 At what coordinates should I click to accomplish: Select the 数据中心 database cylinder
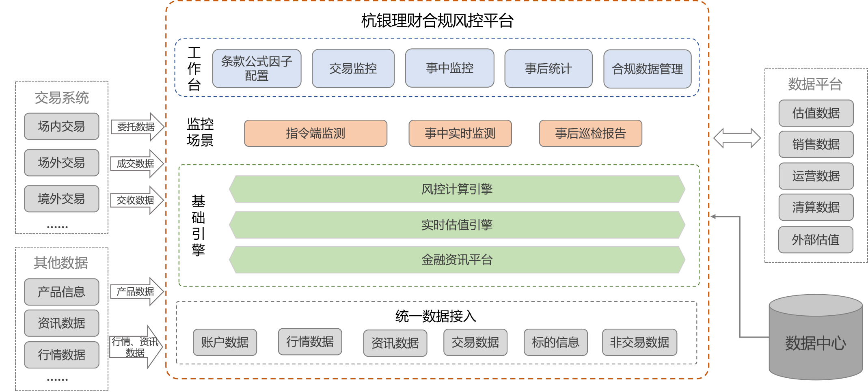point(816,338)
